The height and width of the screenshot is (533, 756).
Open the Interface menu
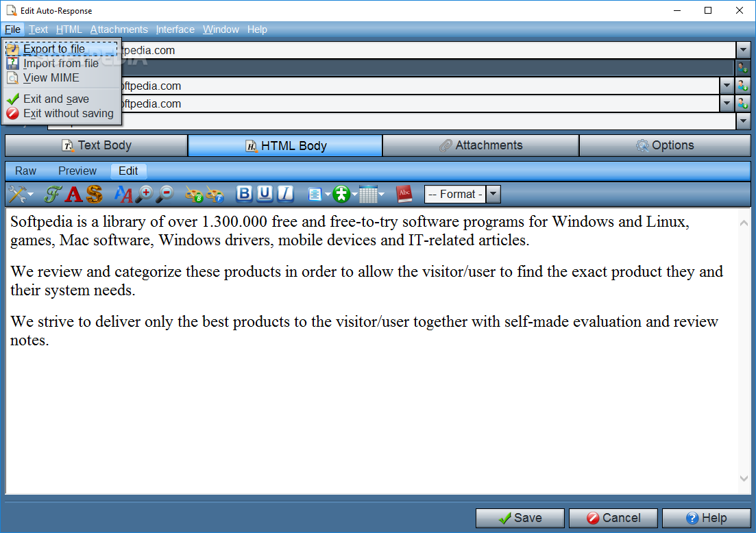coord(175,29)
